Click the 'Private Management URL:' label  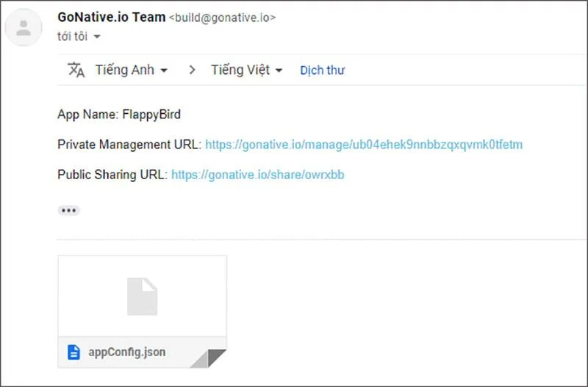click(130, 144)
